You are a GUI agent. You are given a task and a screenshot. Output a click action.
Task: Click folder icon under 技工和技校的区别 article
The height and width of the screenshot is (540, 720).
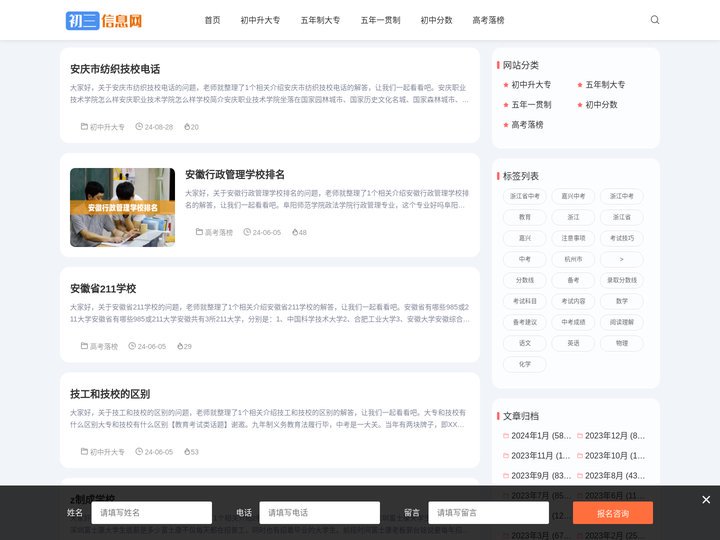click(x=84, y=451)
